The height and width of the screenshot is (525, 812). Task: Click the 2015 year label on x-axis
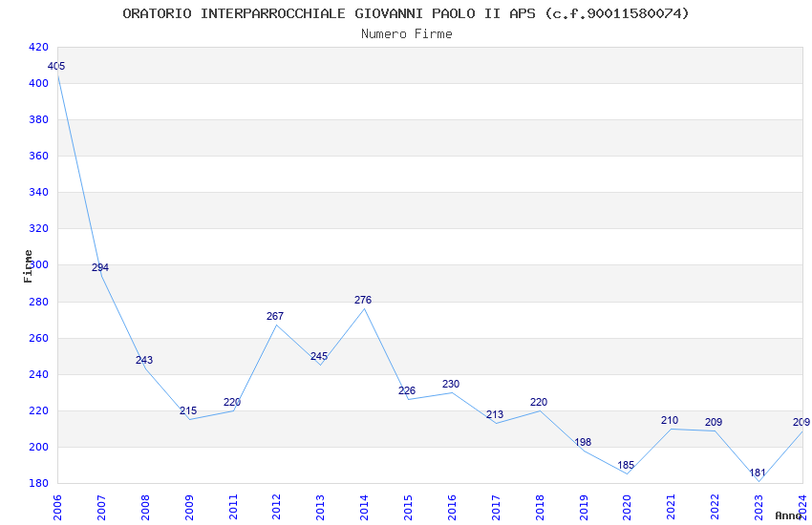coord(408,507)
